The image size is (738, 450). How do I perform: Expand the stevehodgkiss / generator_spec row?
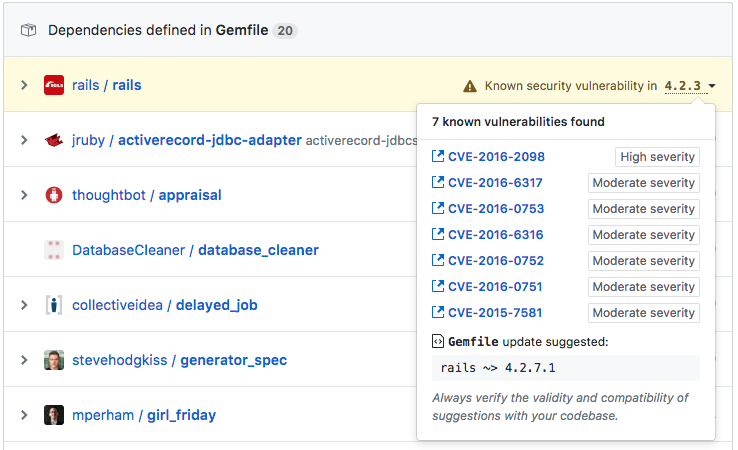[x=24, y=360]
